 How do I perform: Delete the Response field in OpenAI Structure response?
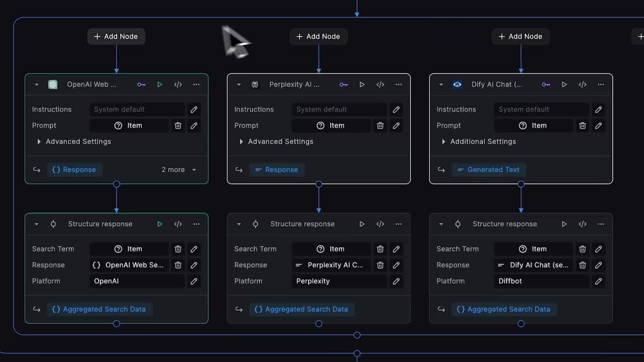[x=178, y=265]
